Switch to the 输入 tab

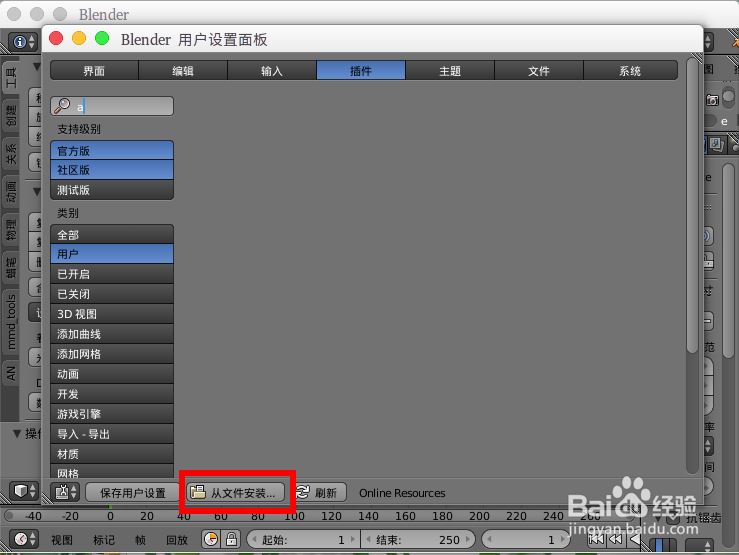[x=272, y=71]
